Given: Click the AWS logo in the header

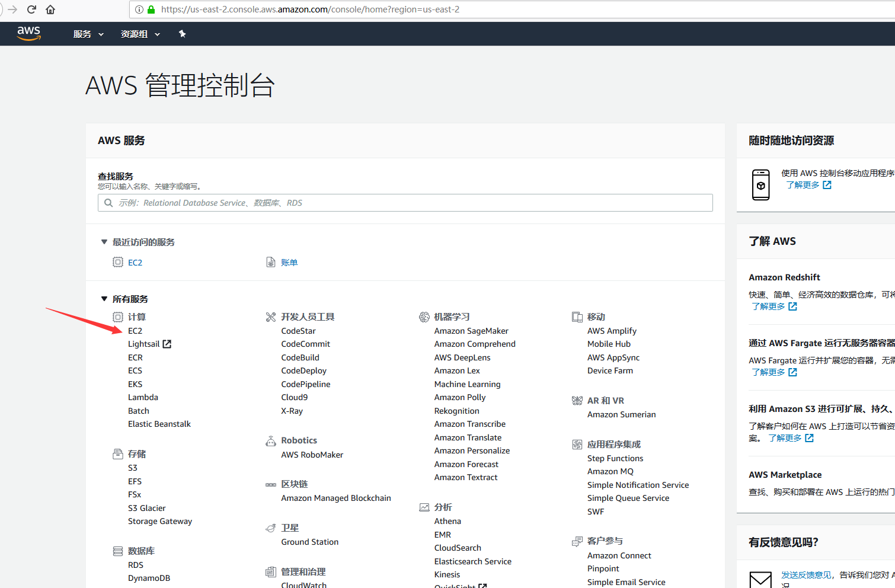Looking at the screenshot, I should (28, 33).
